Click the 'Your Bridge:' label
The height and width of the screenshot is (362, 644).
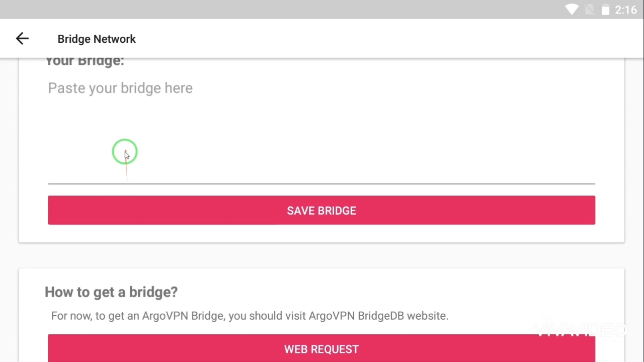click(85, 61)
